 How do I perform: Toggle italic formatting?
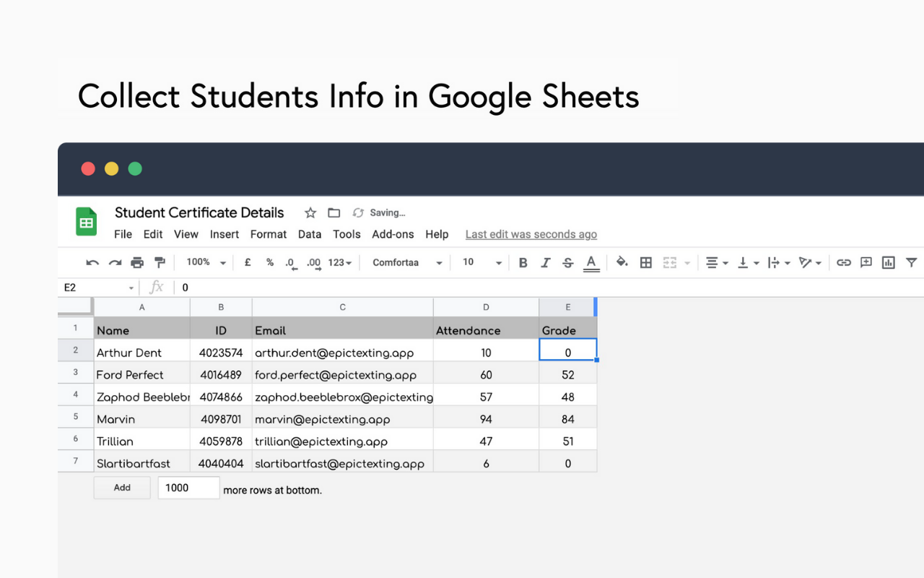pos(546,263)
